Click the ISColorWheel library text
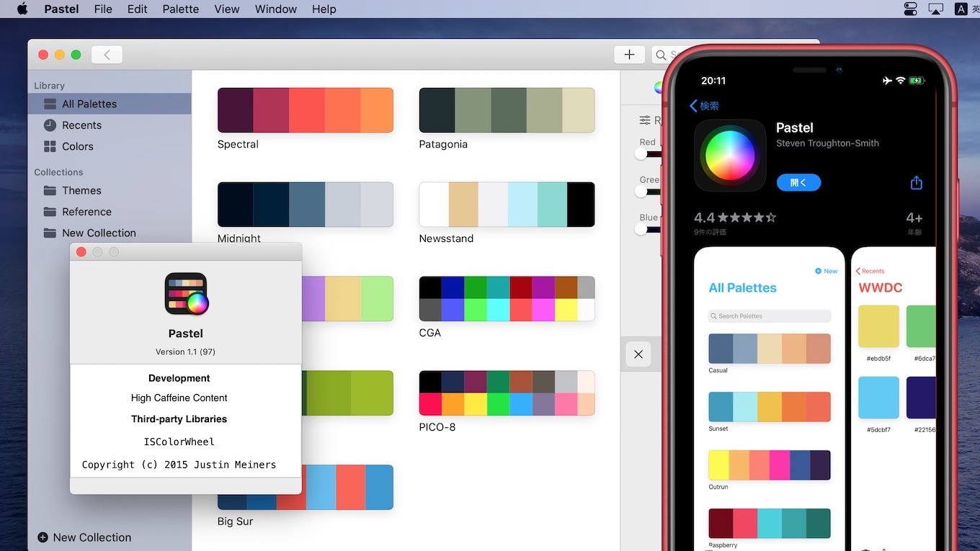This screenshot has width=980, height=551. tap(179, 442)
